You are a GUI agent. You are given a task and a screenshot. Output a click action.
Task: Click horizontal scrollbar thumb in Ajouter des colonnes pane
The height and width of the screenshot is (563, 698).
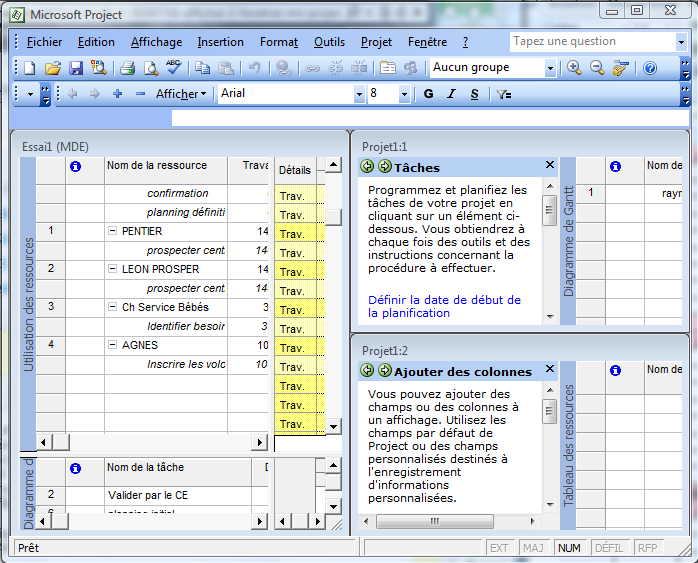click(434, 521)
